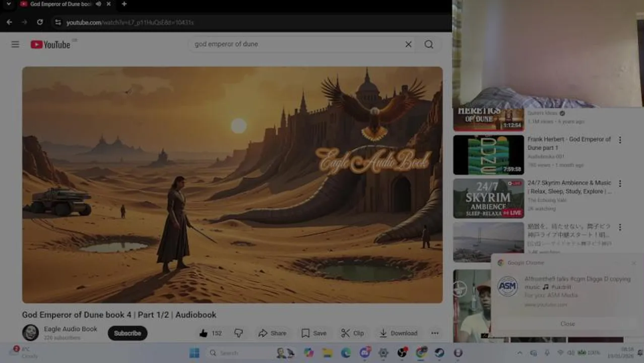Open the Japanese bridge livestream thumbnail
This screenshot has height=363, width=644.
pos(488,242)
